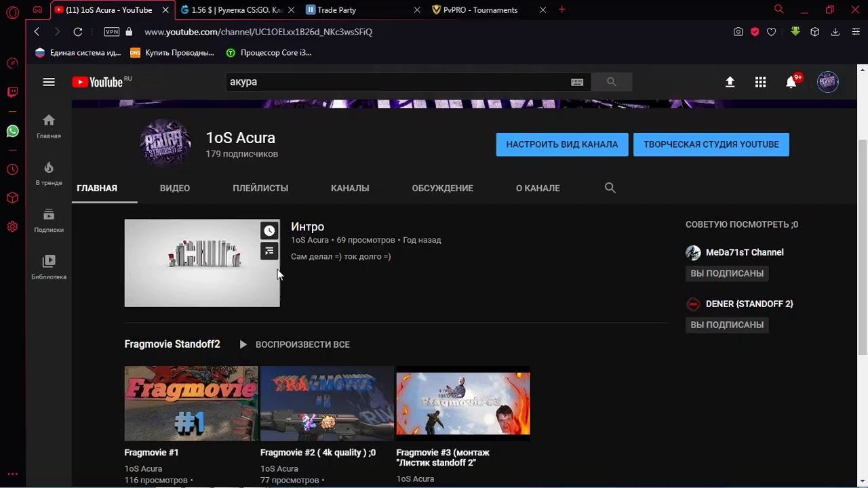Screen dimensions: 868x488
Task: Click the browser address bar URL
Action: tap(258, 32)
